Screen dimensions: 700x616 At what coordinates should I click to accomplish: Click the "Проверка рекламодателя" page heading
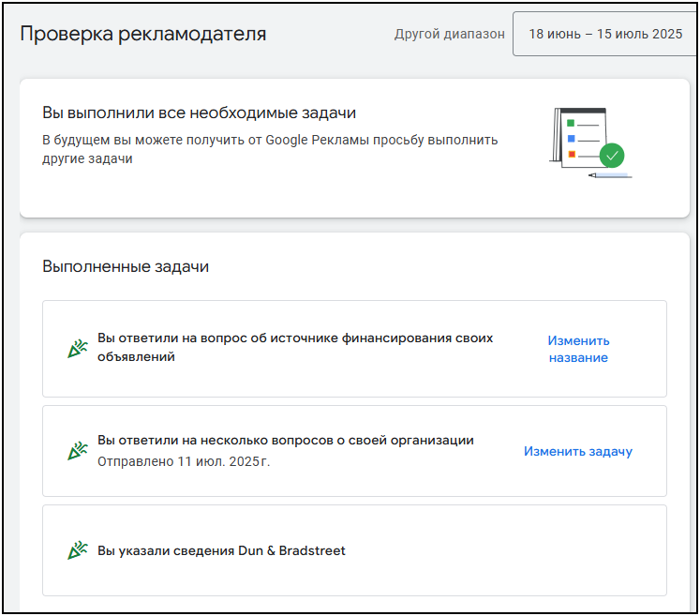[143, 34]
